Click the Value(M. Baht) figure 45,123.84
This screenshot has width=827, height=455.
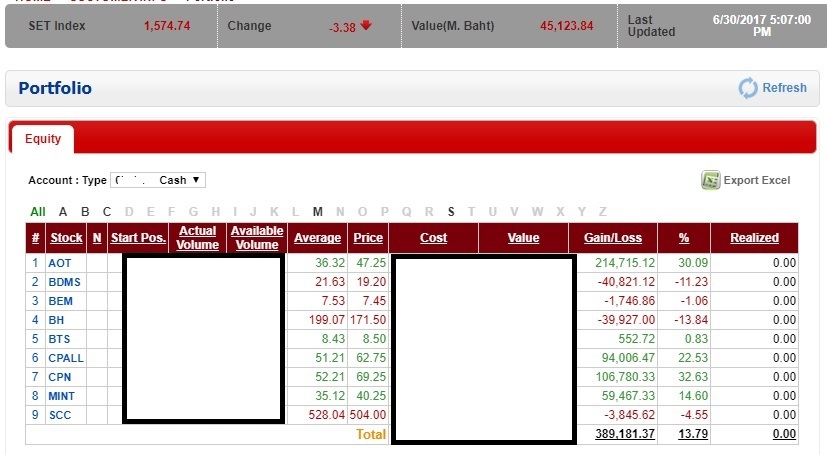566,26
